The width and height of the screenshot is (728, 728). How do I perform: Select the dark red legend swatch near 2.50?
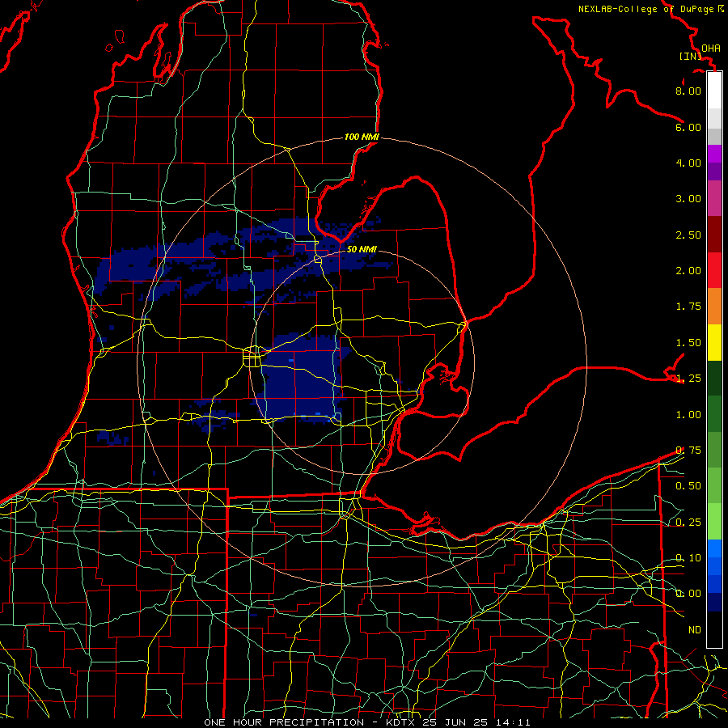[714, 235]
